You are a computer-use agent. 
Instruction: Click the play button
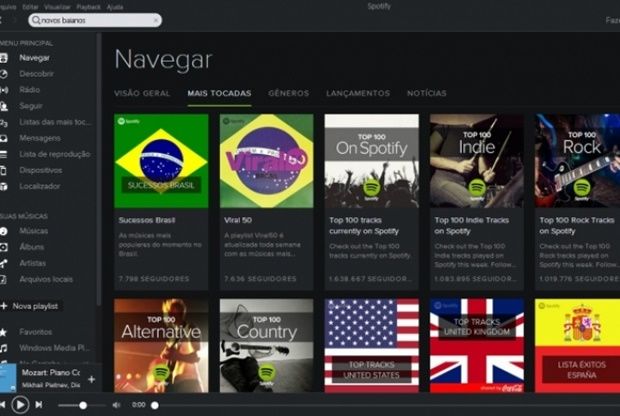(x=20, y=405)
